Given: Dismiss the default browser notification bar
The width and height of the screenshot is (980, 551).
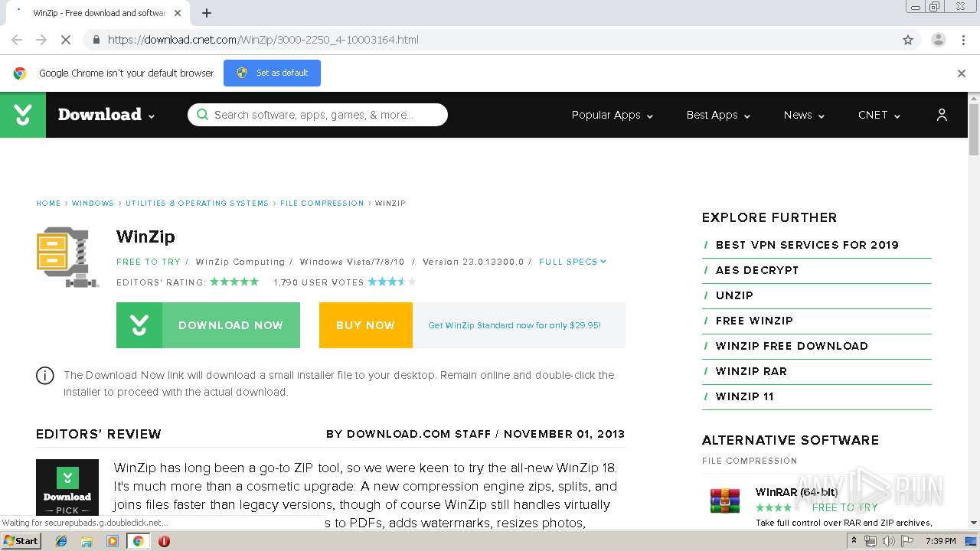Looking at the screenshot, I should pos(962,73).
